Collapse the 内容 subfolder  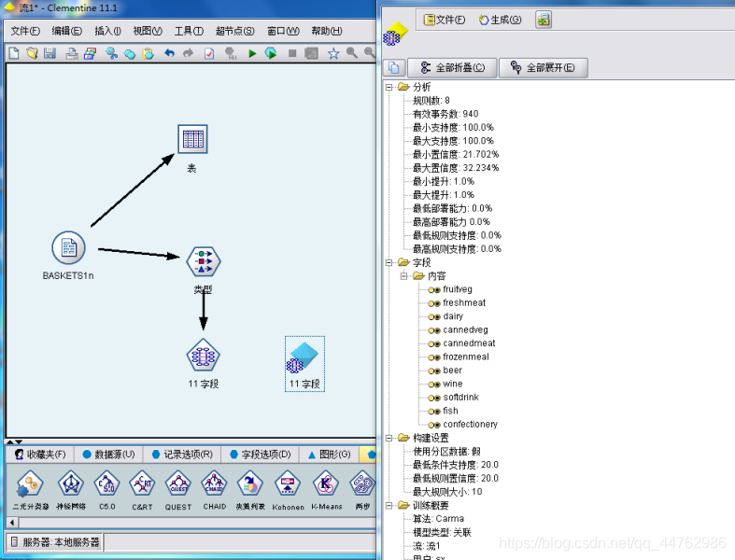tap(403, 276)
